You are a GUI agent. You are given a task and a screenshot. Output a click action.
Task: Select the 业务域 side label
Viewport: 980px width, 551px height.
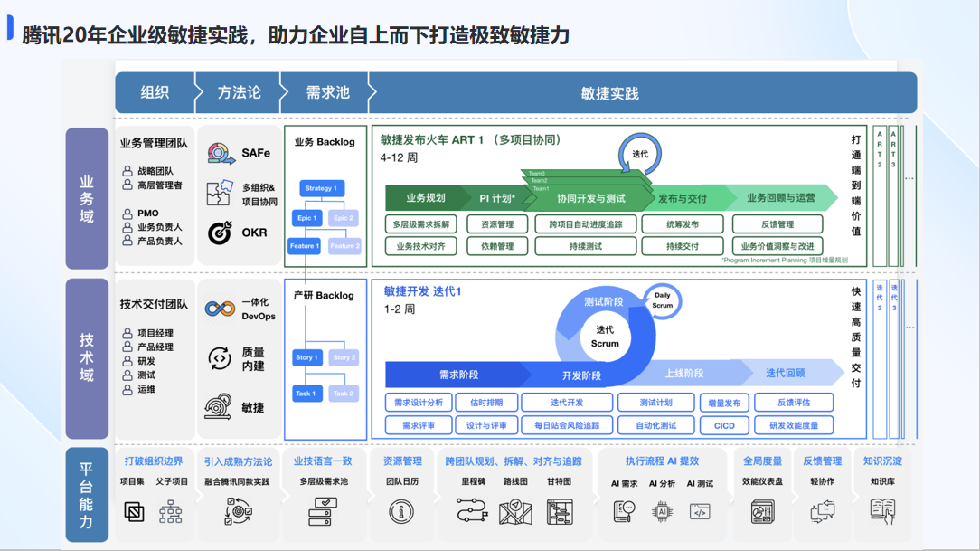(87, 199)
